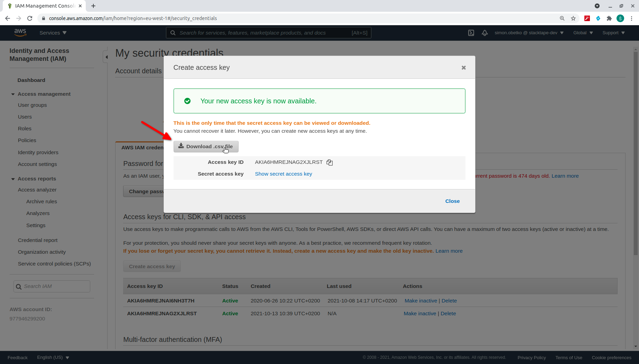Open Organization activity in sidebar
Screen dimensions: 639x364
(x=42, y=252)
